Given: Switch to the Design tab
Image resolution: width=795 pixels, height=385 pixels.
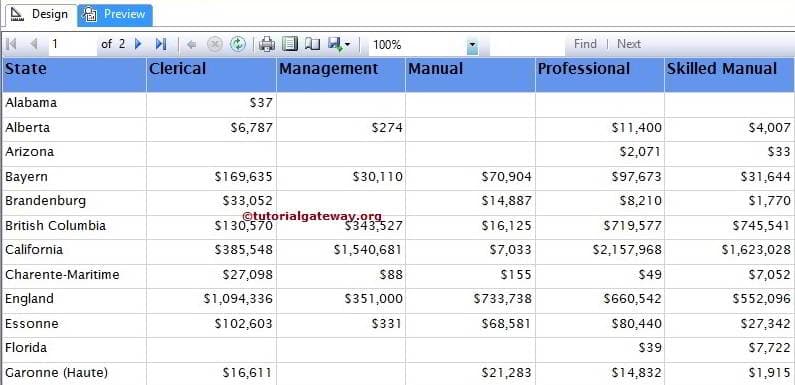Looking at the screenshot, I should 42,15.
